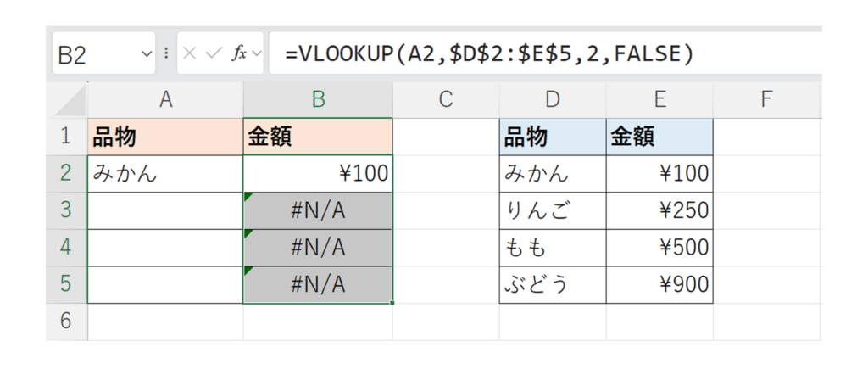Click cell D3 containing りんご
Viewport: 868px width, 375px height.
coord(553,210)
